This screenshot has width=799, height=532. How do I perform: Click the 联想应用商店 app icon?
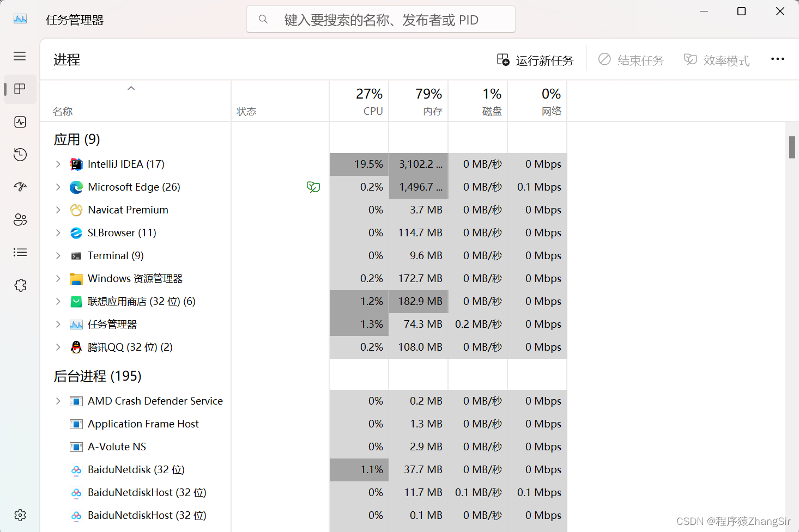coord(76,302)
